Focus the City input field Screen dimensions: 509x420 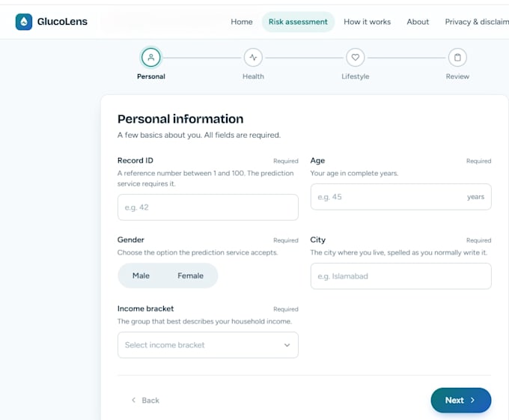tap(401, 276)
